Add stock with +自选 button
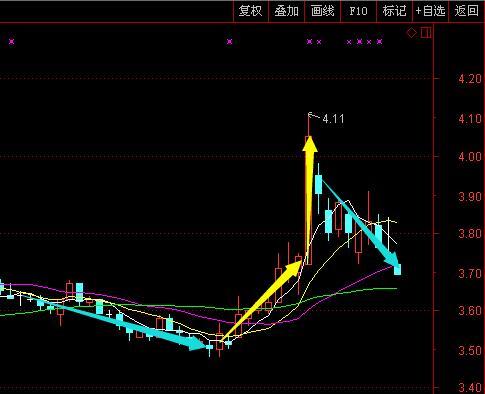The width and height of the screenshot is (485, 394). [430, 11]
